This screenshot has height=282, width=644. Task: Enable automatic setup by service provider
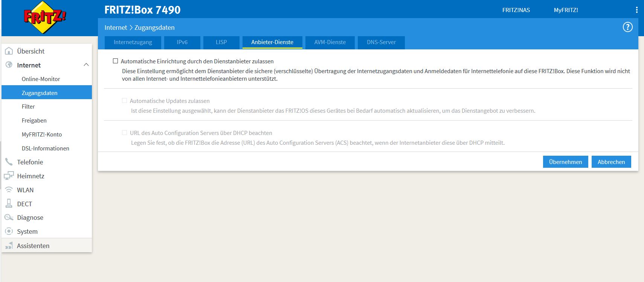[116, 61]
